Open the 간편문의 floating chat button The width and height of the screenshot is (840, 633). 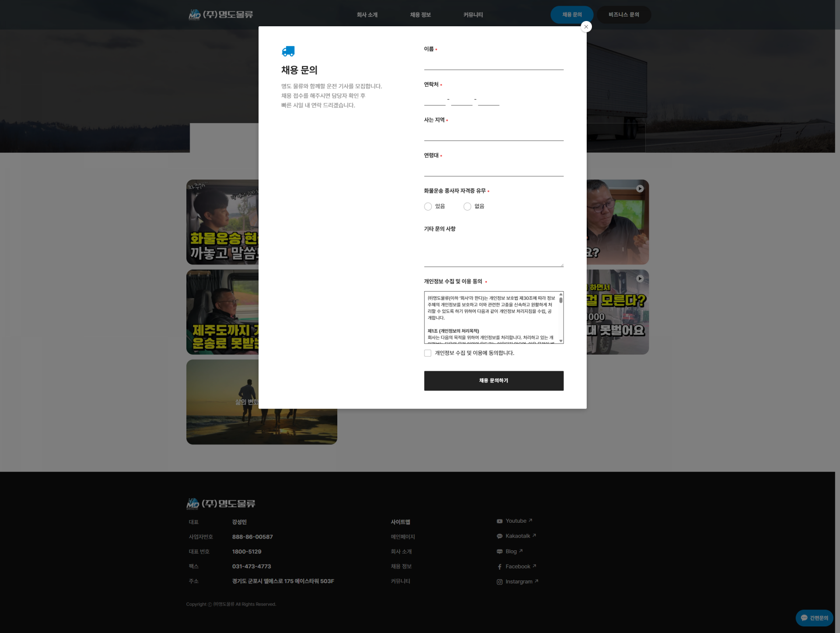[814, 618]
